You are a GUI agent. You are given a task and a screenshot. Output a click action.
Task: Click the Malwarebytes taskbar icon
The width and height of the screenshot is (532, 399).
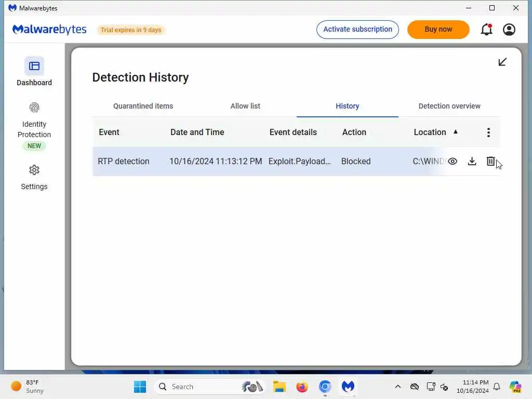(348, 387)
